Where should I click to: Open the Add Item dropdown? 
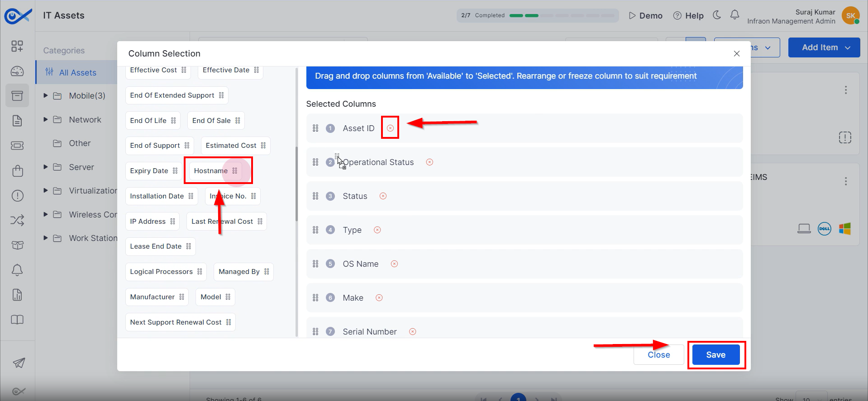(824, 47)
